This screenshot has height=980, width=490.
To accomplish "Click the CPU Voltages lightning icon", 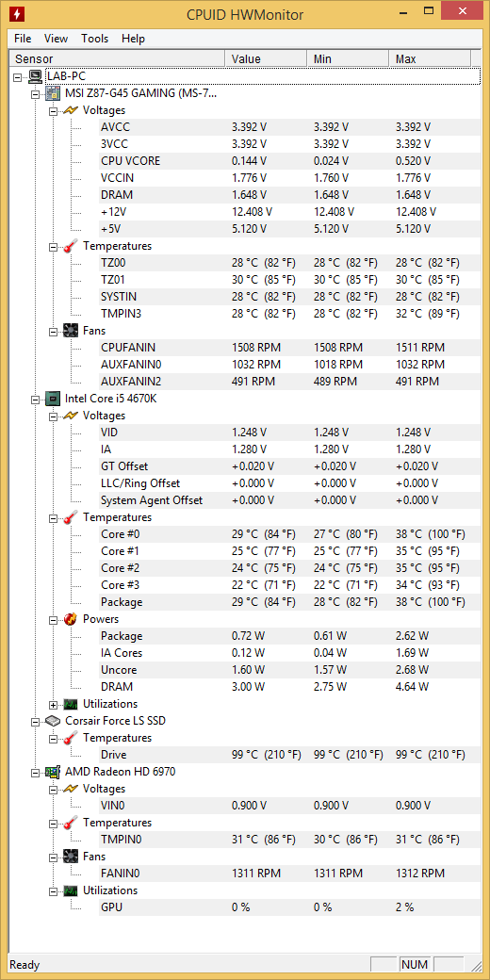I will tap(71, 416).
